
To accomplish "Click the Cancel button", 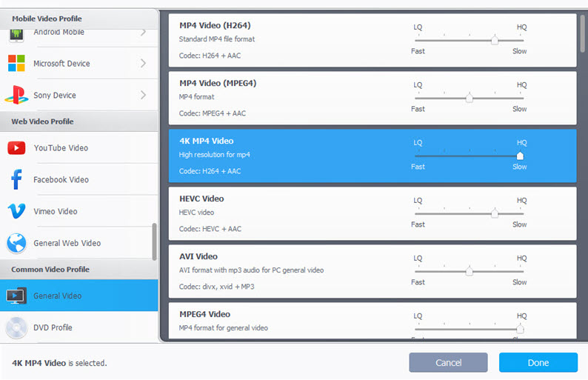I will click(x=448, y=363).
